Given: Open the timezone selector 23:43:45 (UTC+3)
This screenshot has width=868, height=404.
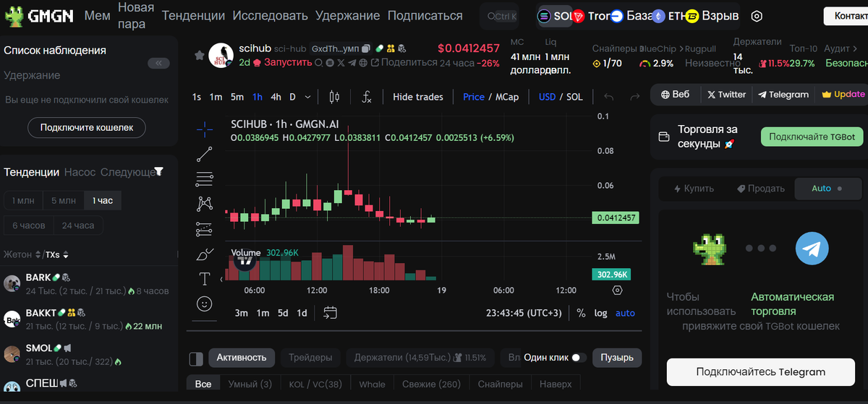Looking at the screenshot, I should 524,313.
